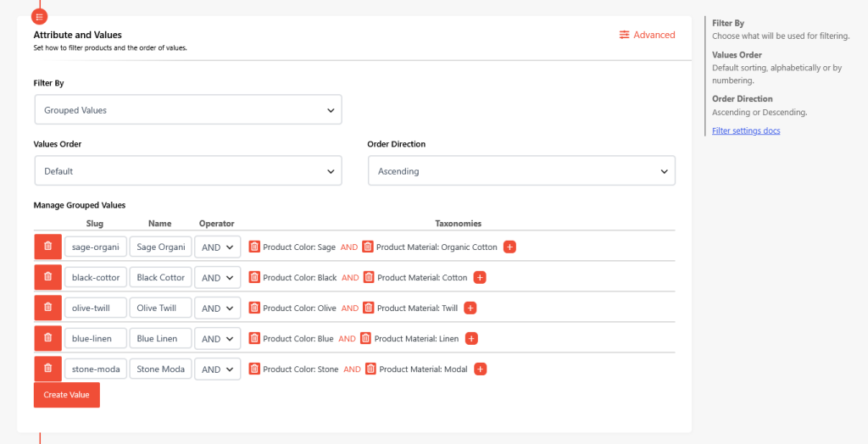Delete the sage-organic grouped value row
Image resolution: width=868 pixels, height=444 pixels.
[47, 247]
